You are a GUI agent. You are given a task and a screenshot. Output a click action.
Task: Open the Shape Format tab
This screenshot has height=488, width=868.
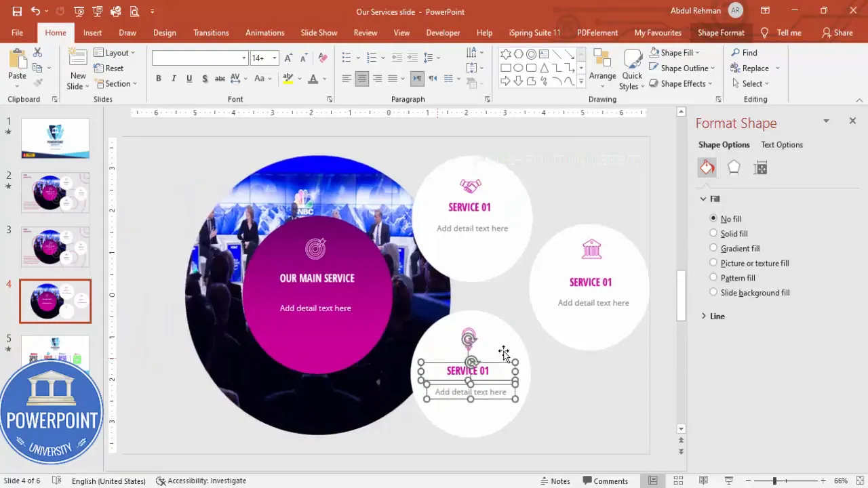[721, 33]
